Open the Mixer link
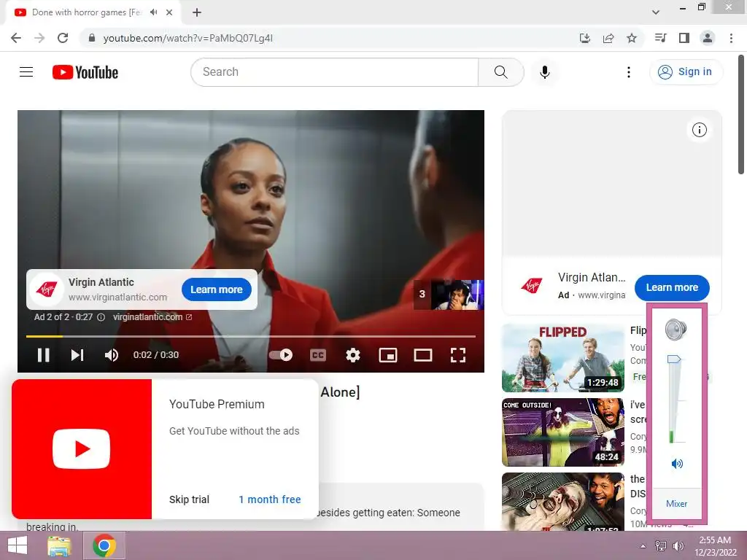The width and height of the screenshot is (747, 560). click(676, 503)
